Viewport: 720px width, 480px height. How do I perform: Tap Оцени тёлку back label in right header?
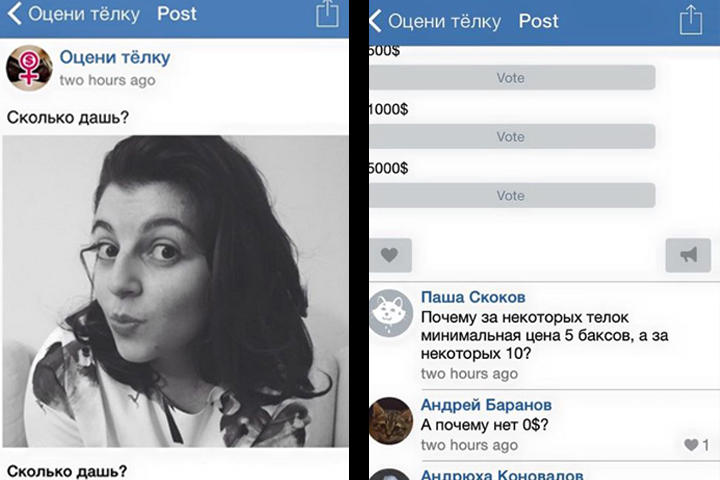[x=444, y=21]
